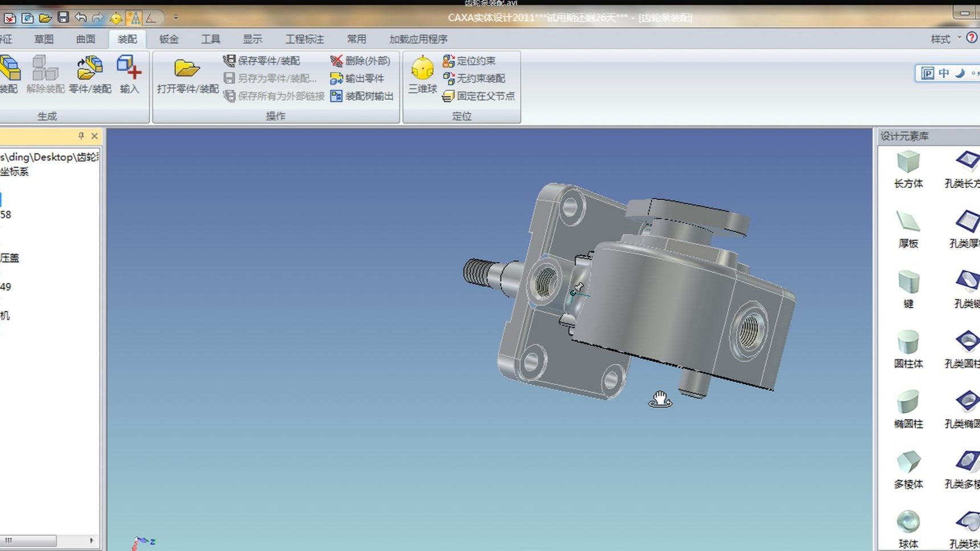Save with the floppy disk icon
Image resolution: width=980 pixels, height=551 pixels.
(x=63, y=18)
